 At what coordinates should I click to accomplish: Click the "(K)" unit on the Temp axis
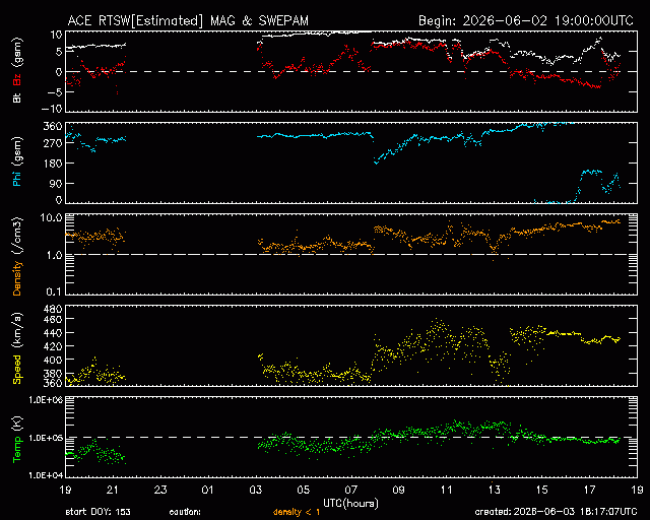tap(17, 423)
